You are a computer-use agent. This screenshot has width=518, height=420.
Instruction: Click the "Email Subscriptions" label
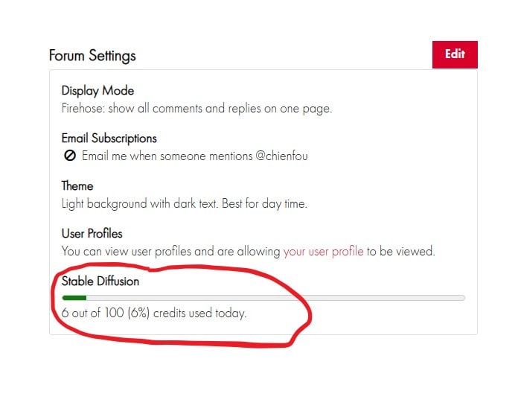[109, 139]
